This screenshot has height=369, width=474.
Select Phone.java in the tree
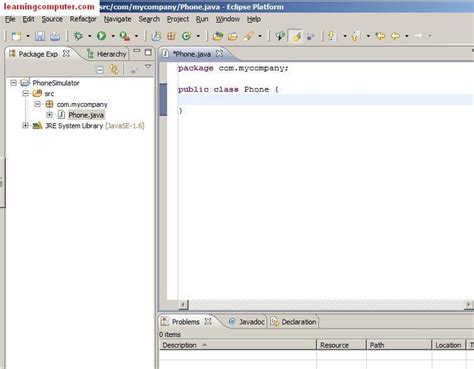86,115
